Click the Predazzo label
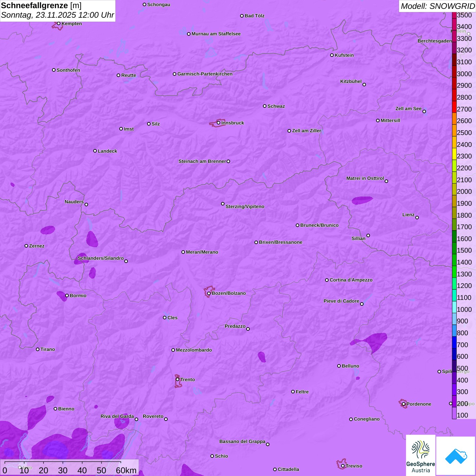 [x=235, y=326]
